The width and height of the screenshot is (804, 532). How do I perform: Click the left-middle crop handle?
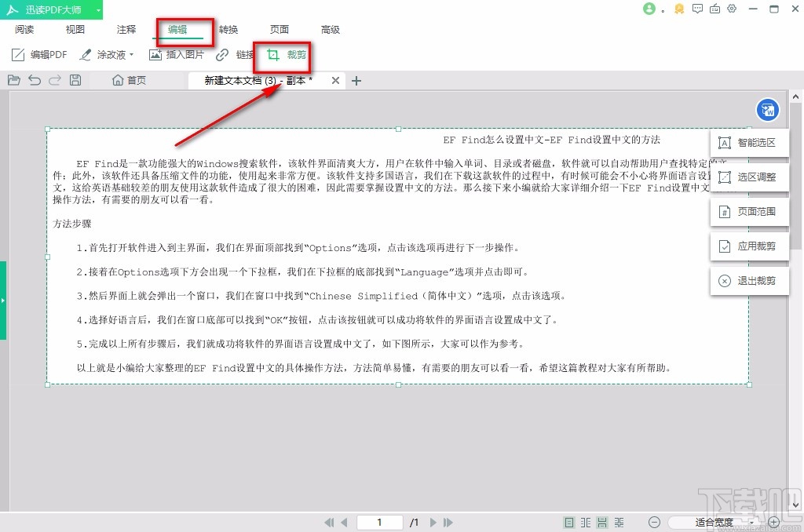[x=48, y=257]
